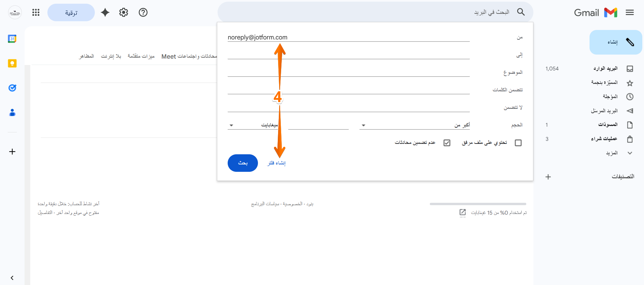644x285 pixels.
Task: Toggle the 'تحتوي على ملف مرفق' checkbox
Action: 518,143
